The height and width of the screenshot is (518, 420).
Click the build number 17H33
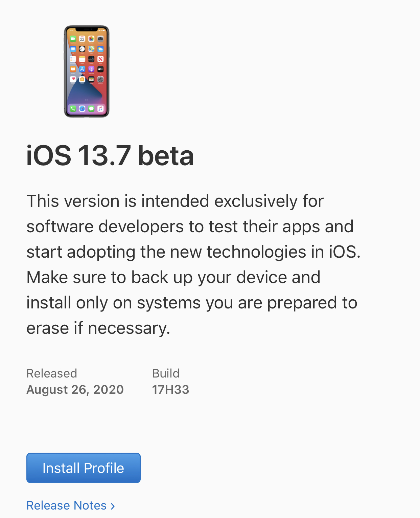coord(170,390)
